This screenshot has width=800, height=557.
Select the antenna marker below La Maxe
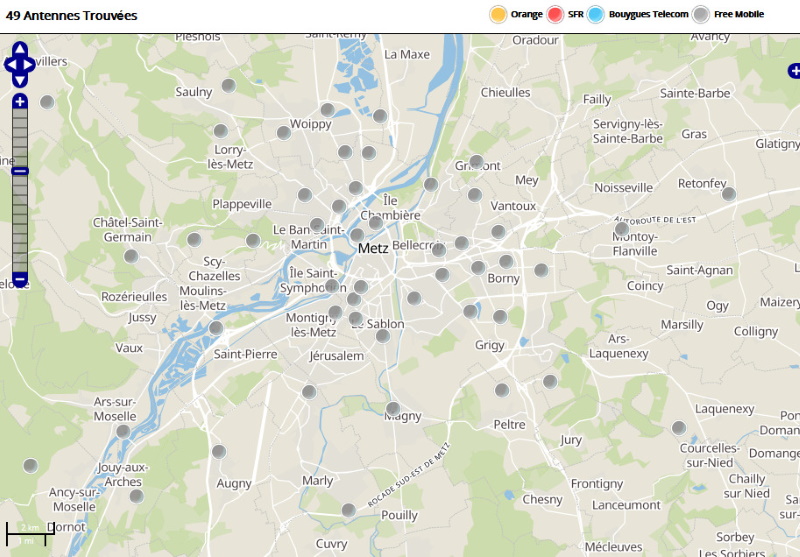380,116
